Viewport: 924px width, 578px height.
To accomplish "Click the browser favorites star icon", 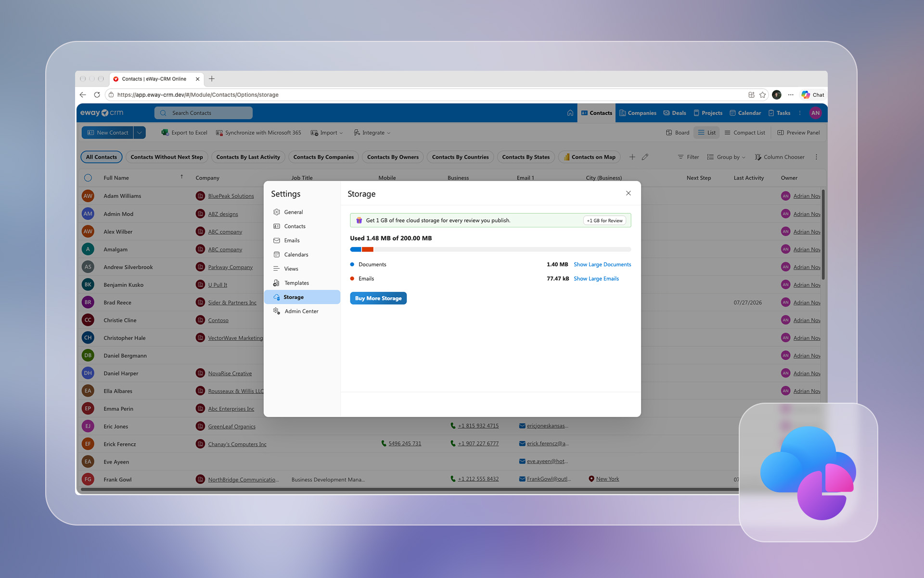I will (x=763, y=95).
